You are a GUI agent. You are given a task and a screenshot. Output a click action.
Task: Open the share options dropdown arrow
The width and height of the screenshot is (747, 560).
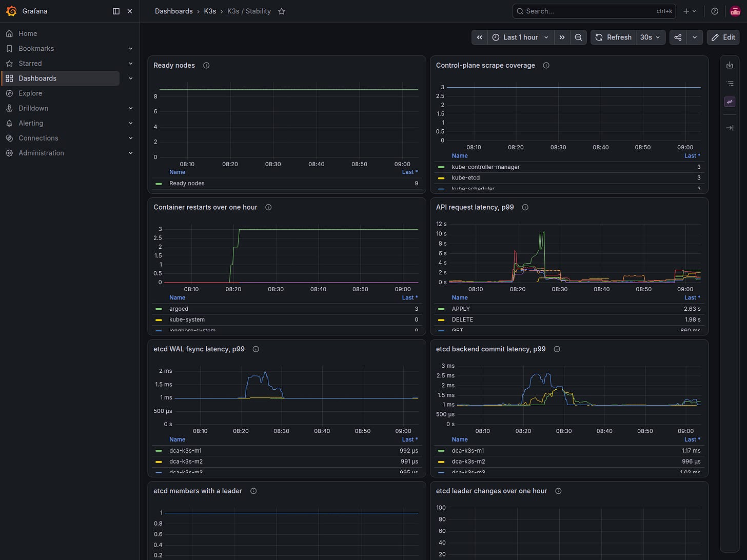tap(694, 37)
